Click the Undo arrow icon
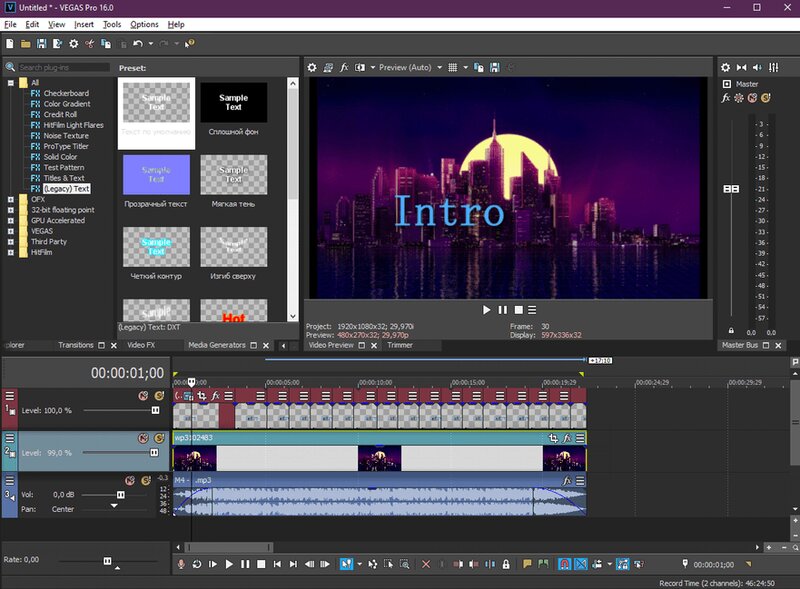The image size is (800, 589). 138,42
